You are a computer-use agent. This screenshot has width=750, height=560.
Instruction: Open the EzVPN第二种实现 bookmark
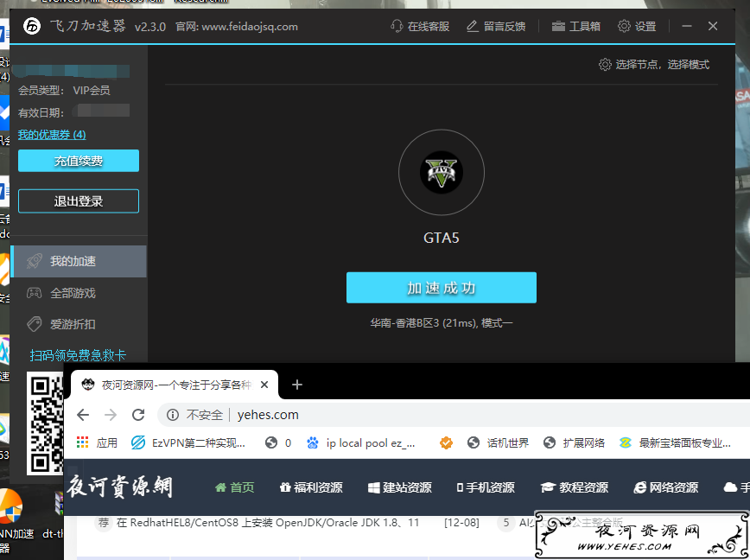coord(188,442)
